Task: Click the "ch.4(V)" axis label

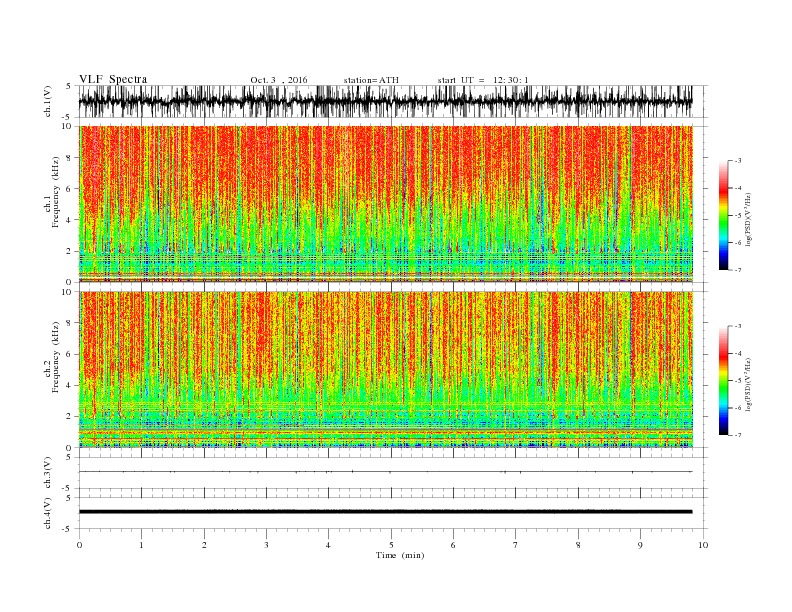Action: point(49,513)
